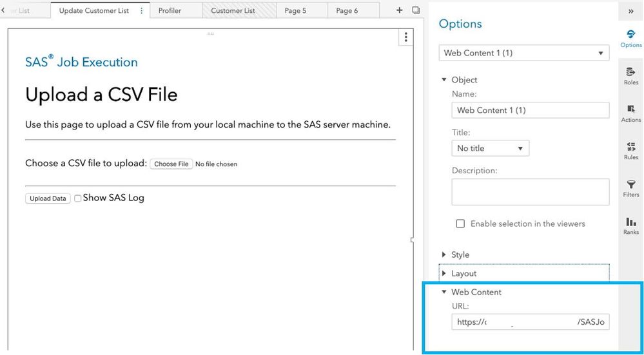Open the No title dropdown
The width and height of the screenshot is (644, 355).
[x=490, y=148]
